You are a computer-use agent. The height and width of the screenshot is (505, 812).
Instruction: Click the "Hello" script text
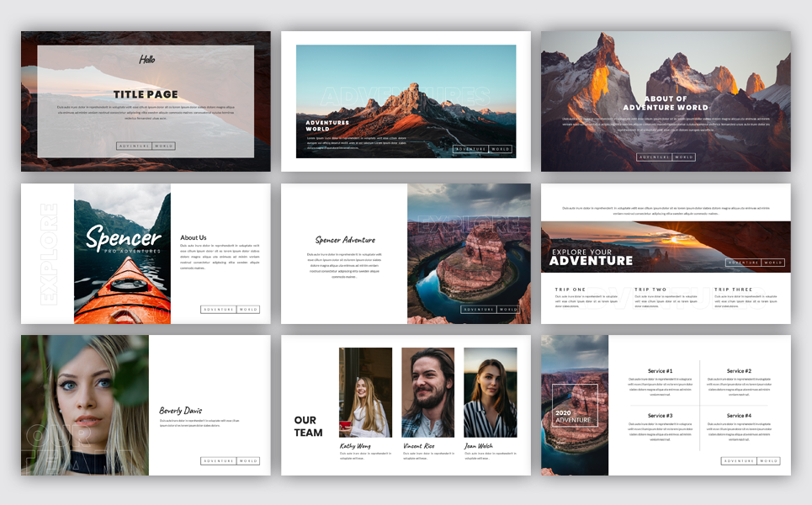click(146, 60)
